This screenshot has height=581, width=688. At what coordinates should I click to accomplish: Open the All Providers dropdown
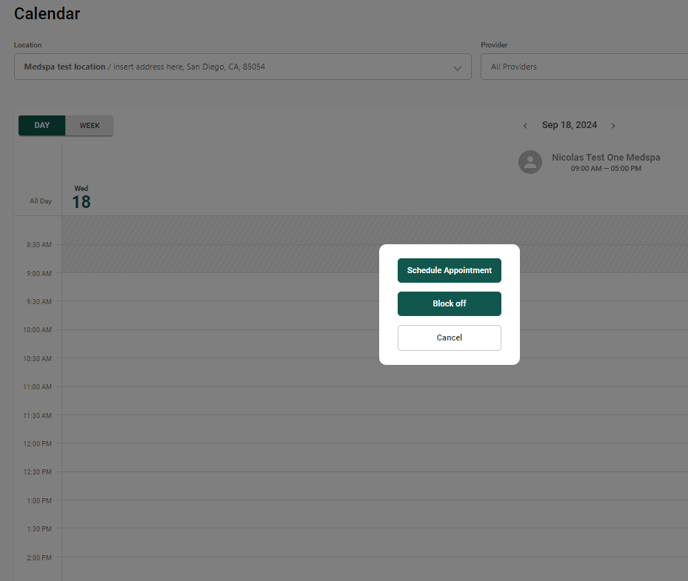point(584,67)
